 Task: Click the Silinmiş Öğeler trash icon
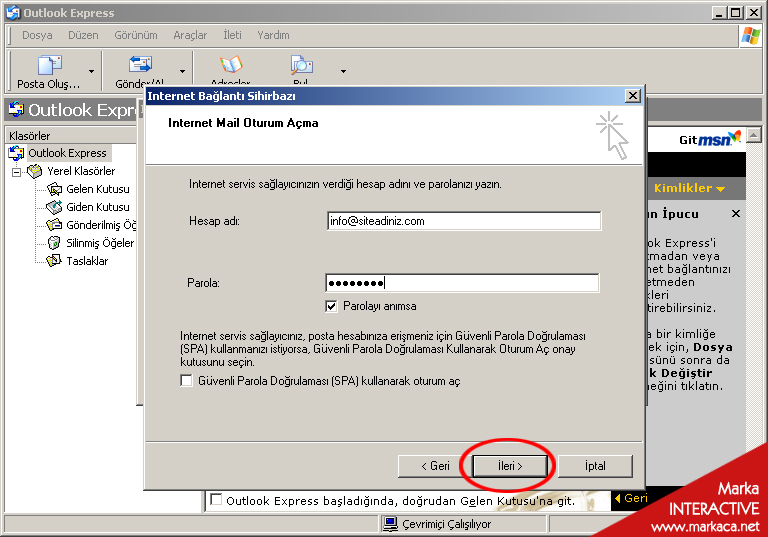click(x=54, y=243)
